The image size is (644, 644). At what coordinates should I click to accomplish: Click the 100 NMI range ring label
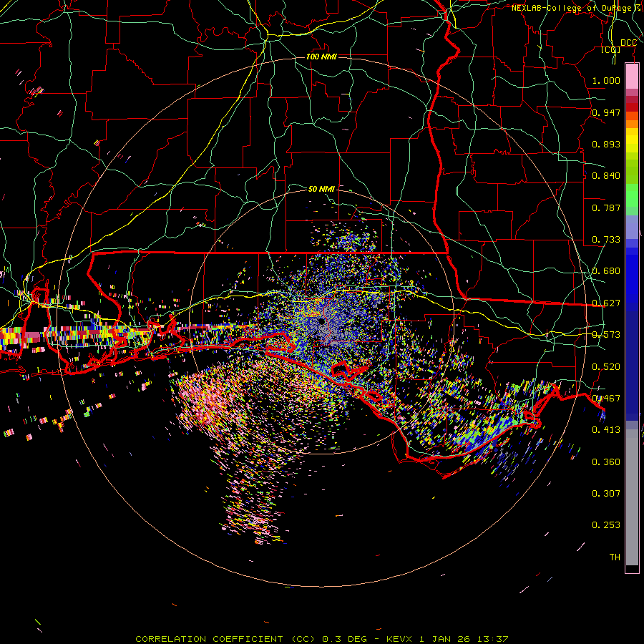pos(321,57)
